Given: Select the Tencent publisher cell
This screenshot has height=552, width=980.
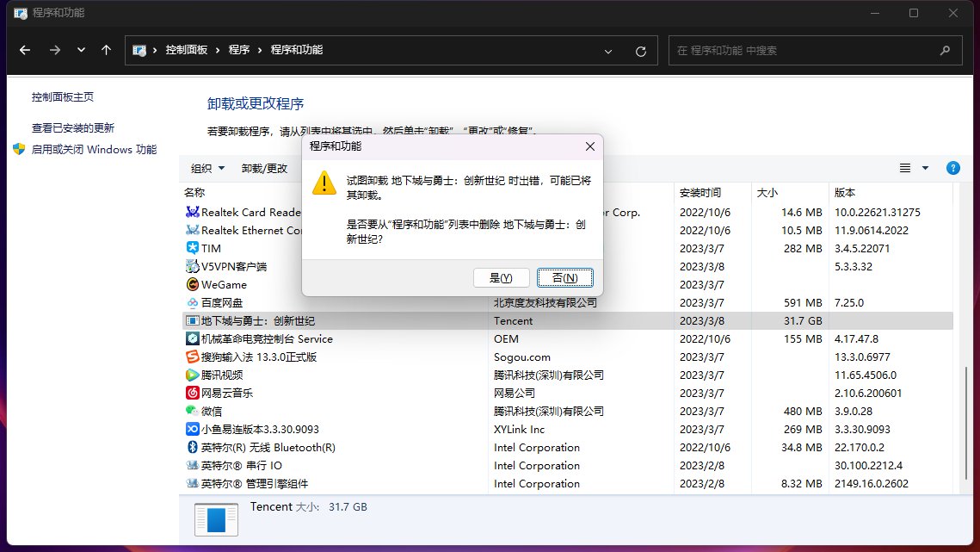Looking at the screenshot, I should pyautogui.click(x=513, y=320).
